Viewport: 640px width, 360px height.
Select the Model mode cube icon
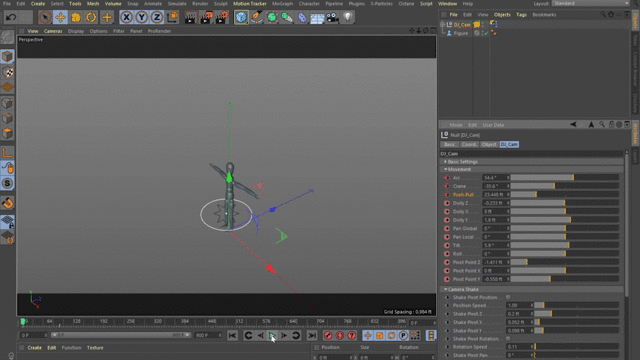pyautogui.click(x=7, y=56)
